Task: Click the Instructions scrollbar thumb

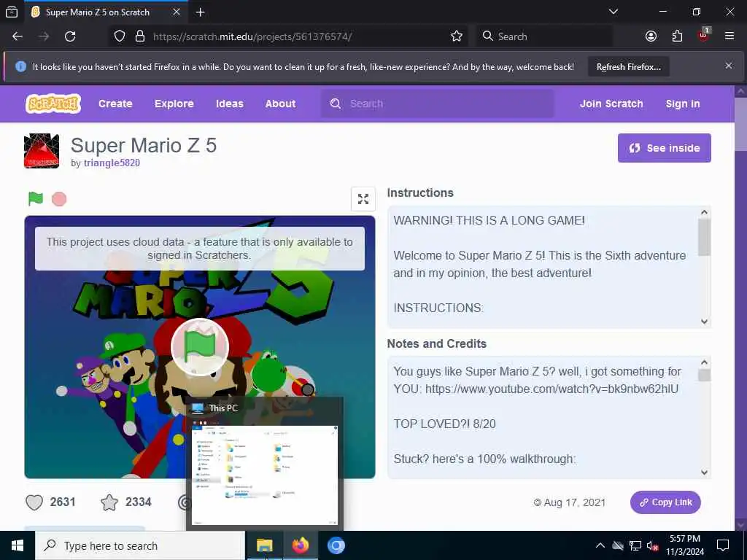Action: 704,237
